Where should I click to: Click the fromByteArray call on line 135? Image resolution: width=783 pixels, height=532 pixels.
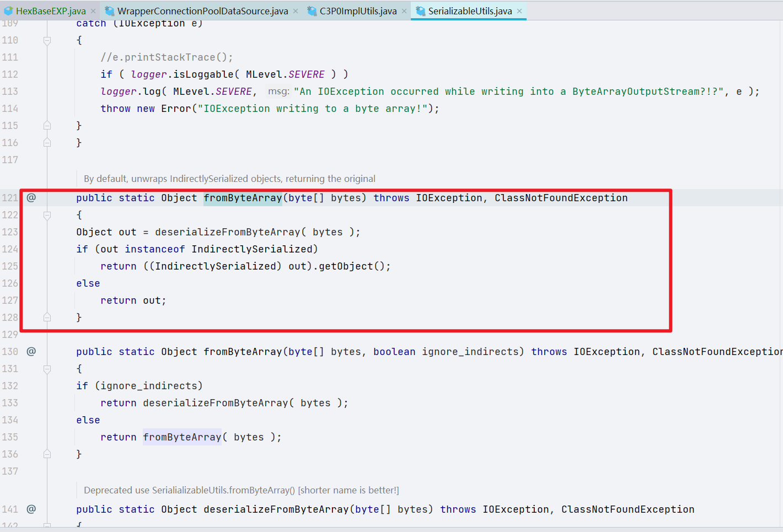coord(182,437)
